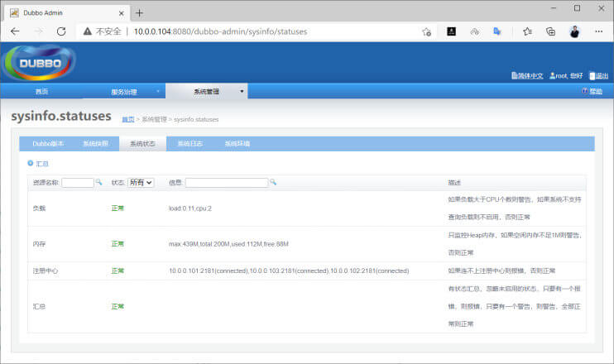The height and width of the screenshot is (364, 614).
Task: Expand the 服务治理 menu arrow
Action: tap(158, 91)
